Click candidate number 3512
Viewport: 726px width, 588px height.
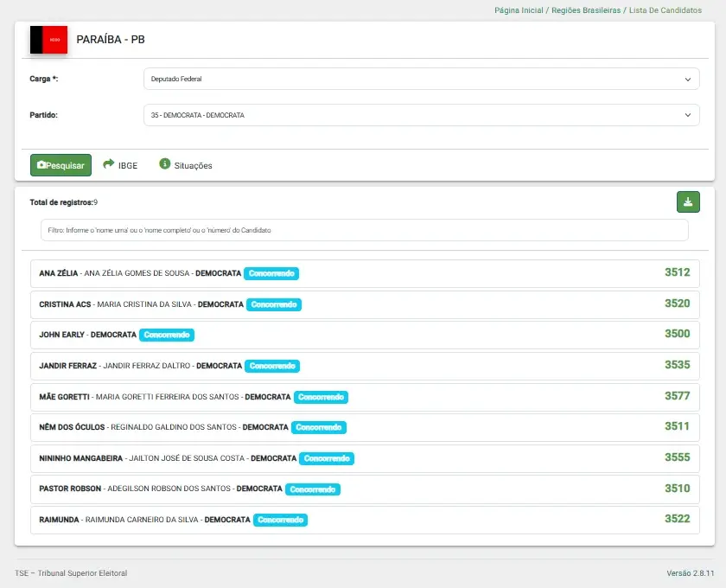tap(677, 272)
